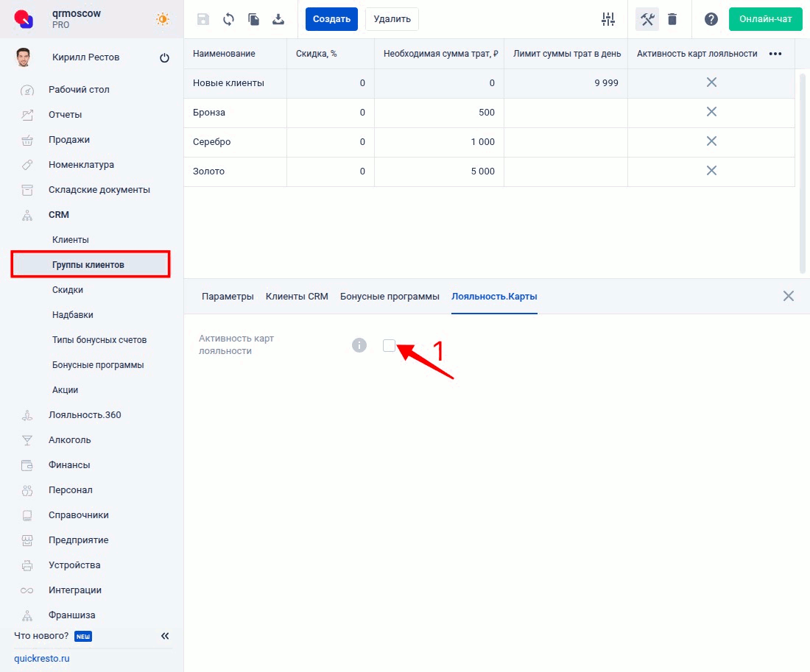Viewport: 810px width, 672px height.
Task: Click the save floppy disk icon
Action: 204,19
